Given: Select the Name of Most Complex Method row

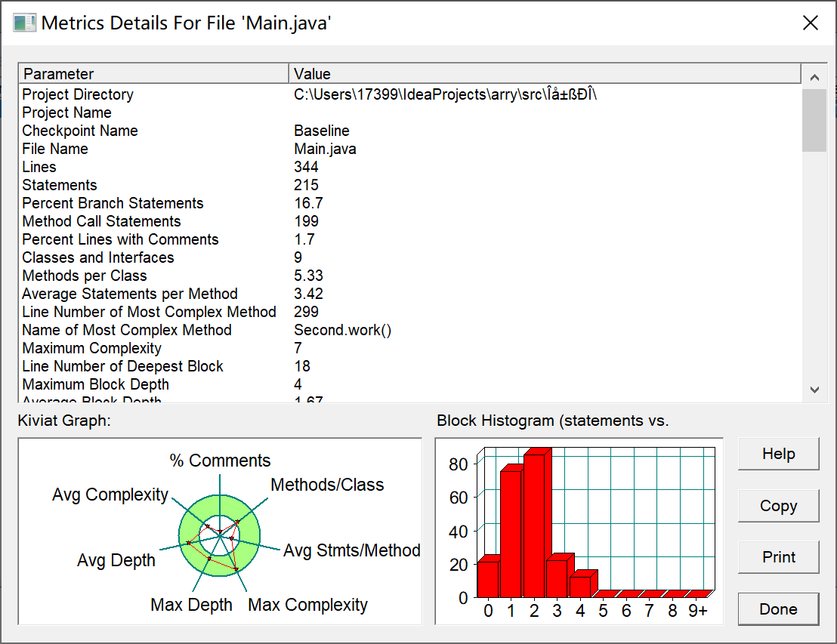Looking at the screenshot, I should (x=410, y=330).
